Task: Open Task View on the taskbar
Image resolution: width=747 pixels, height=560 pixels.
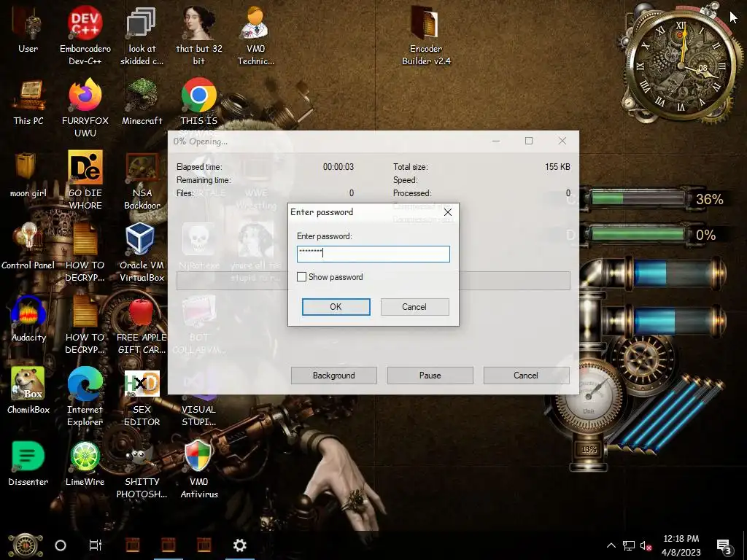Action: (x=96, y=545)
